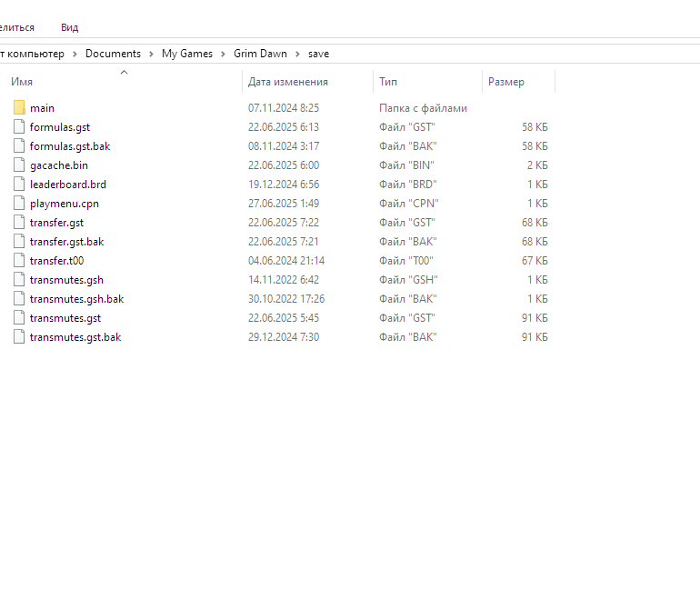The width and height of the screenshot is (700, 609).
Task: Click type Файл "T00"
Action: click(406, 261)
